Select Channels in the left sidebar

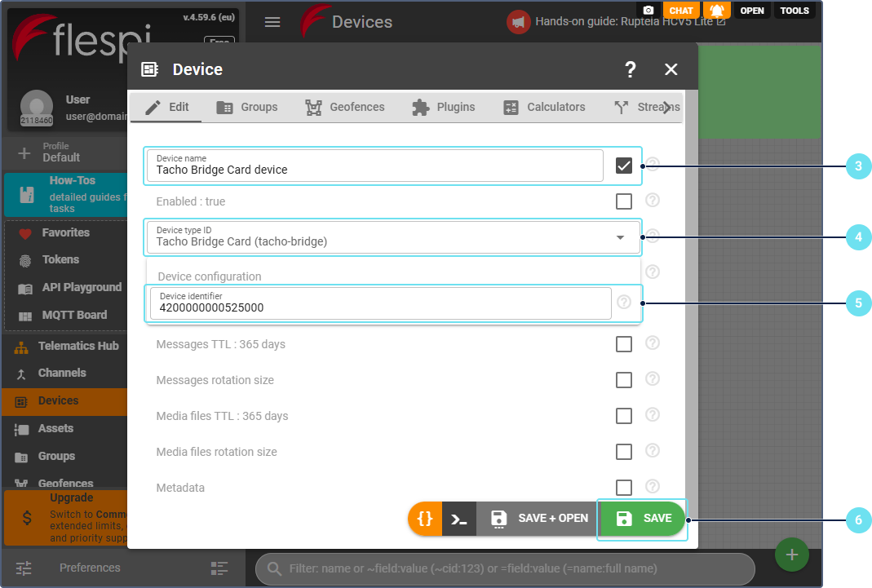62,373
